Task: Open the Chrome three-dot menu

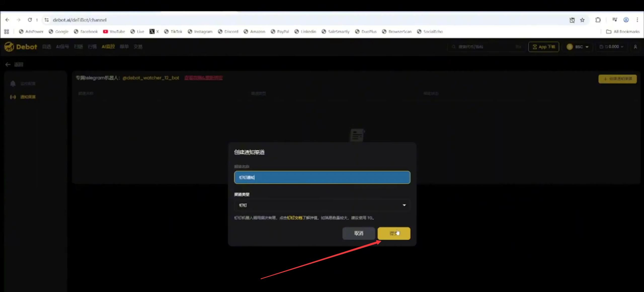Action: click(x=637, y=20)
